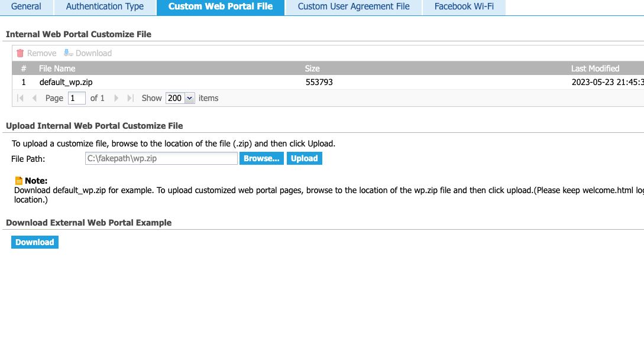Open the Authentication Type tab
The width and height of the screenshot is (644, 339).
coord(105,7)
